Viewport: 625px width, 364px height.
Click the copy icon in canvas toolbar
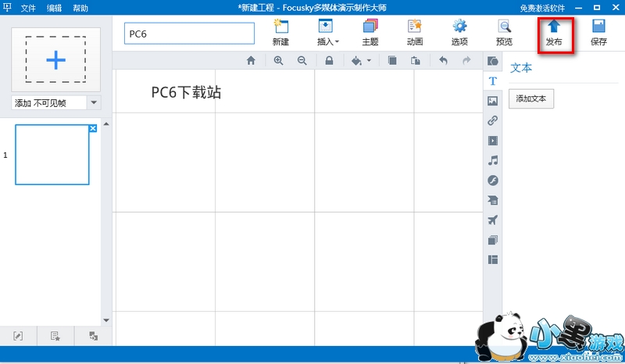point(392,61)
